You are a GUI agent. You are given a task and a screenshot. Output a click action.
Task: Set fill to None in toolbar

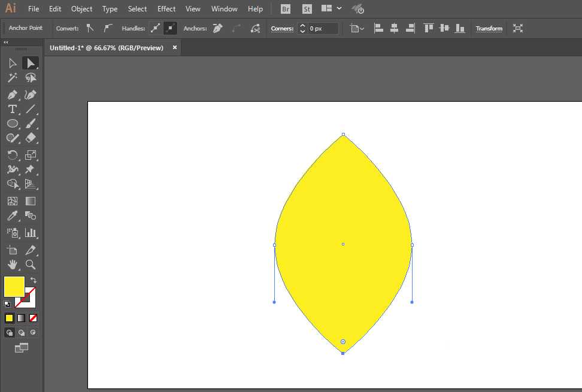point(34,318)
